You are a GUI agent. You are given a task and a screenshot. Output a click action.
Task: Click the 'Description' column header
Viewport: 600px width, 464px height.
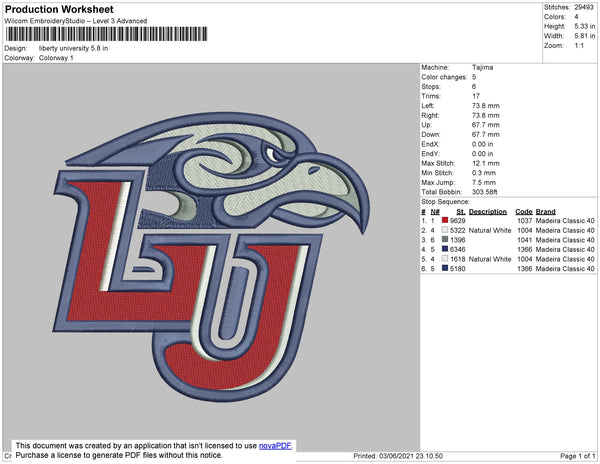[x=488, y=212]
